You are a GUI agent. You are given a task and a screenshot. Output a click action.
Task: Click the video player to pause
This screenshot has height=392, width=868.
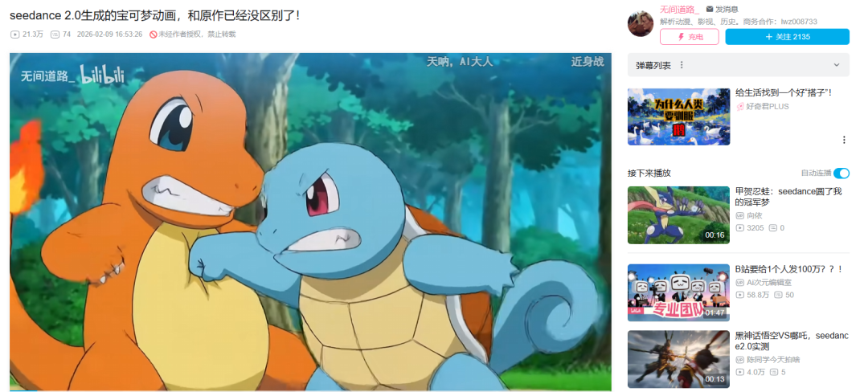point(310,222)
